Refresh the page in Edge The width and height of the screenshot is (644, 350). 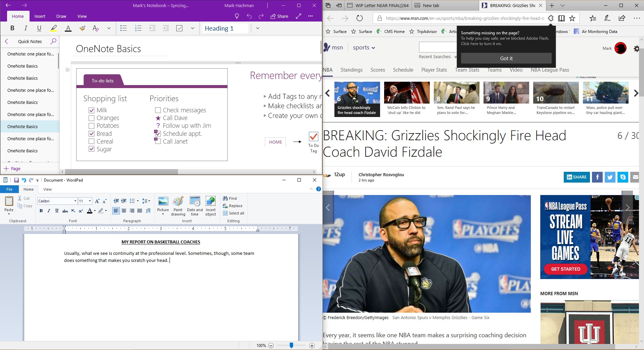pos(360,18)
